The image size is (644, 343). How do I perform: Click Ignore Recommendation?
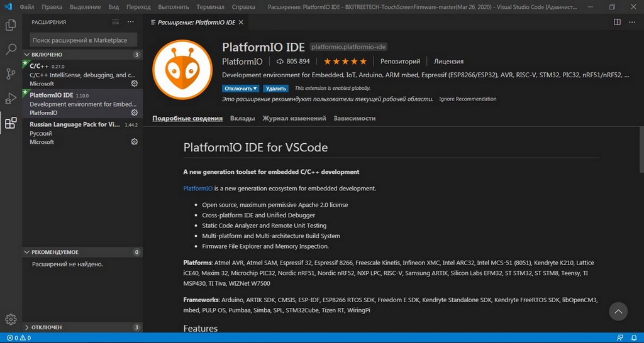pyautogui.click(x=467, y=99)
